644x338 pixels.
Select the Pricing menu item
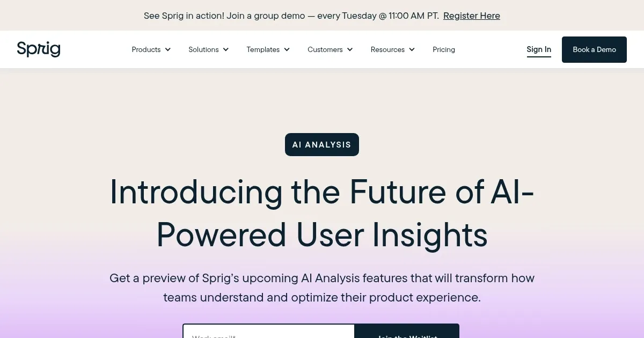(x=444, y=49)
